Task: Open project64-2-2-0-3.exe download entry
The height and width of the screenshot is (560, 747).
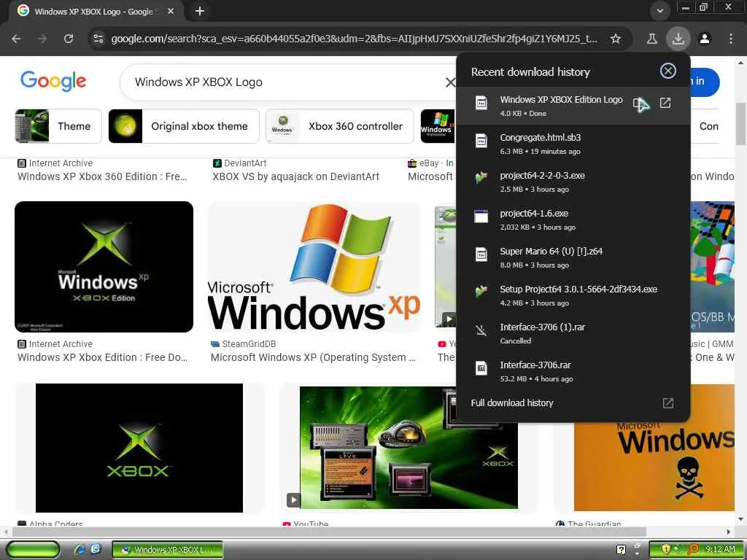Action: pyautogui.click(x=573, y=182)
